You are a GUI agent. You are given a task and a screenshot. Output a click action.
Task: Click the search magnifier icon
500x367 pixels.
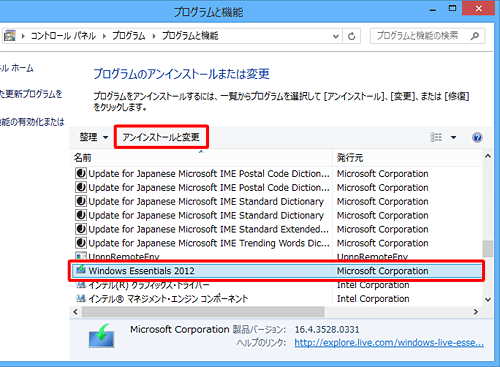475,36
